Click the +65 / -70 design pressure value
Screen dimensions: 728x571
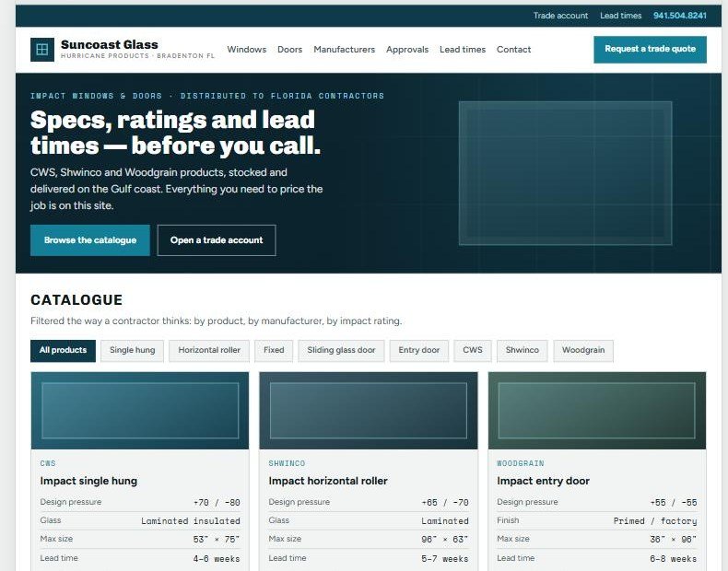(x=445, y=502)
